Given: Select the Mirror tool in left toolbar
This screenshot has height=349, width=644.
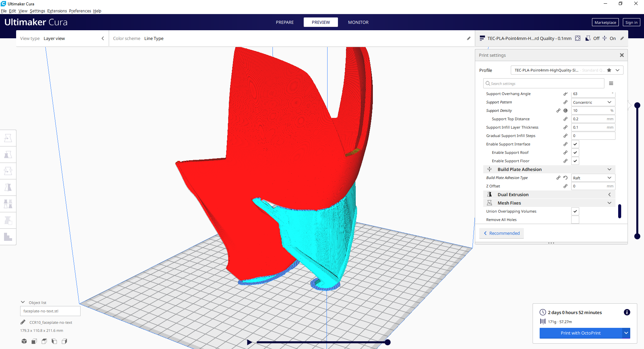Looking at the screenshot, I should tap(8, 187).
